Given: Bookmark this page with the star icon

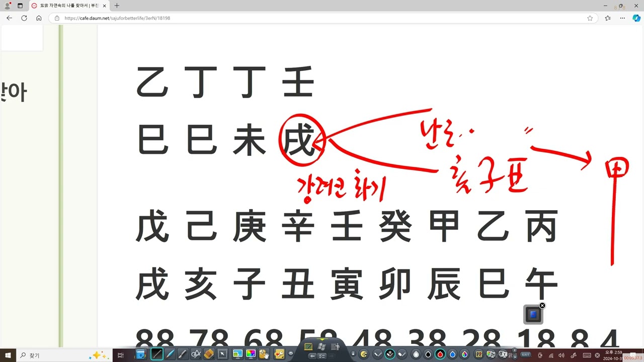Looking at the screenshot, I should point(590,18).
